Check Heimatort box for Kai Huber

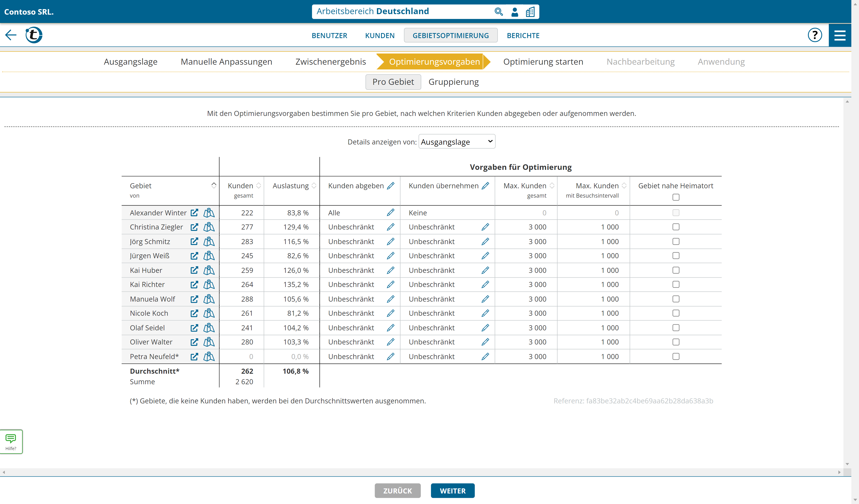click(676, 270)
